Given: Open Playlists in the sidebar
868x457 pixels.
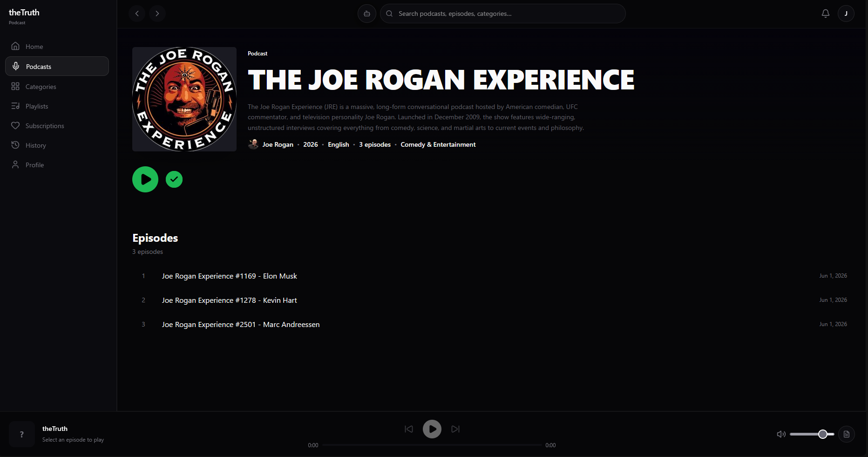Looking at the screenshot, I should [x=57, y=106].
